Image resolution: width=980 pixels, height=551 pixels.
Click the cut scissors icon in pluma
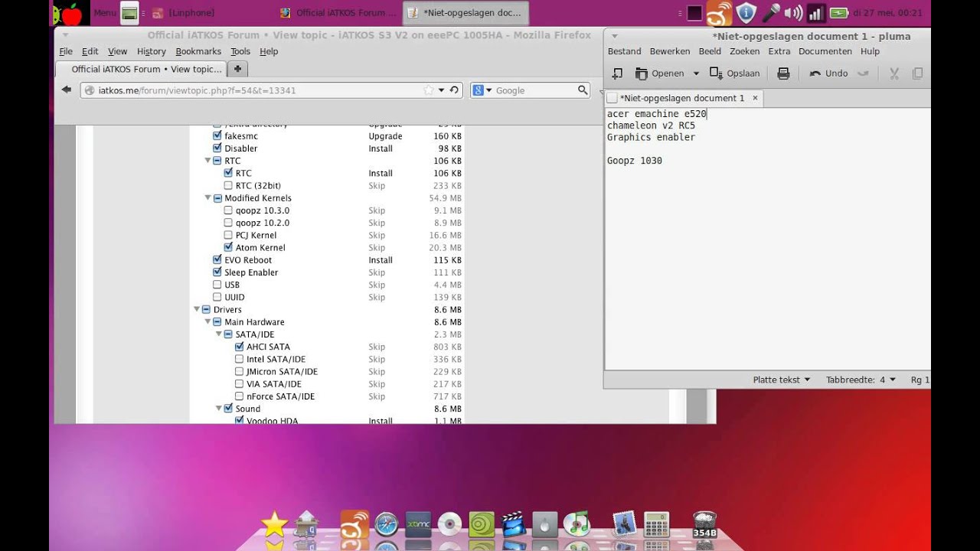click(x=893, y=73)
